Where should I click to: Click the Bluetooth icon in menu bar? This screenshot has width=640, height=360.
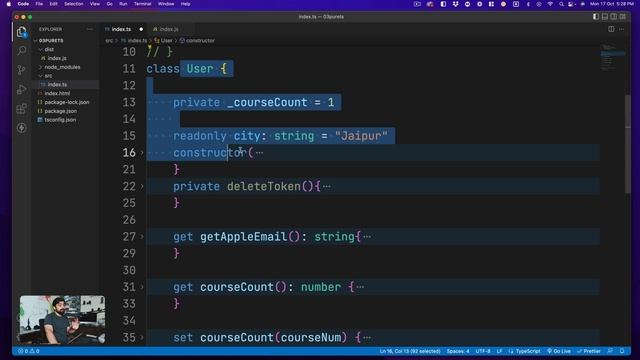tap(528, 4)
